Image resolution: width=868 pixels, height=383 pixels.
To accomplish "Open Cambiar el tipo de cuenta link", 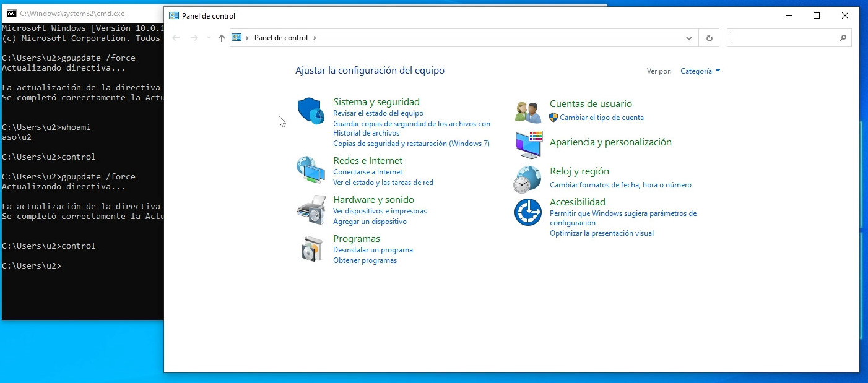I will pos(601,118).
